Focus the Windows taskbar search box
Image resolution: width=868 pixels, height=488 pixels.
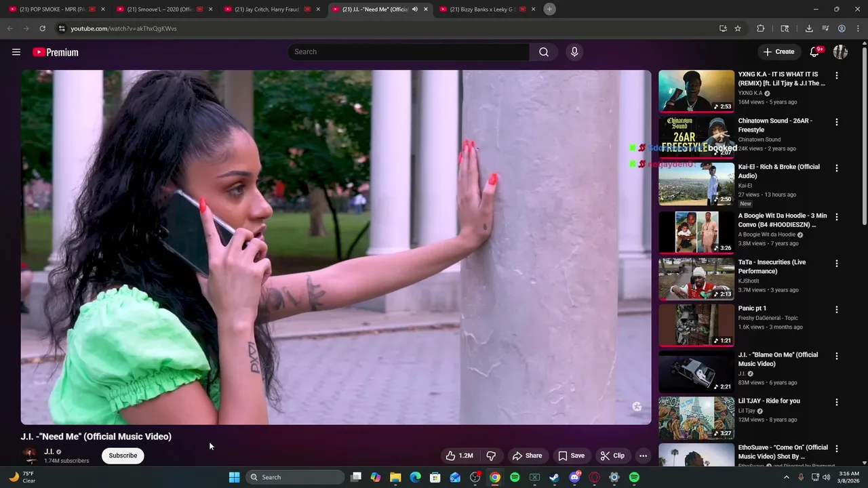(295, 477)
